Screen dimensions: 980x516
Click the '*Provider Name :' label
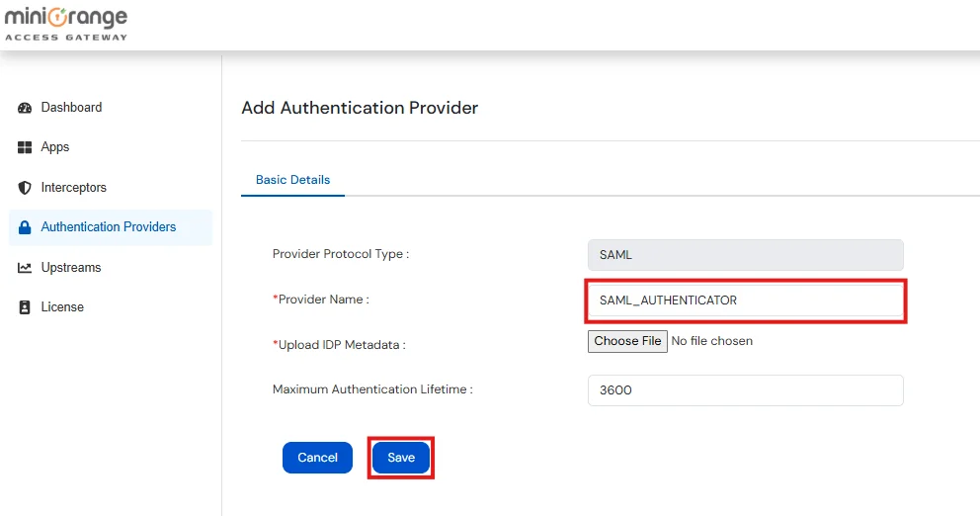321,300
